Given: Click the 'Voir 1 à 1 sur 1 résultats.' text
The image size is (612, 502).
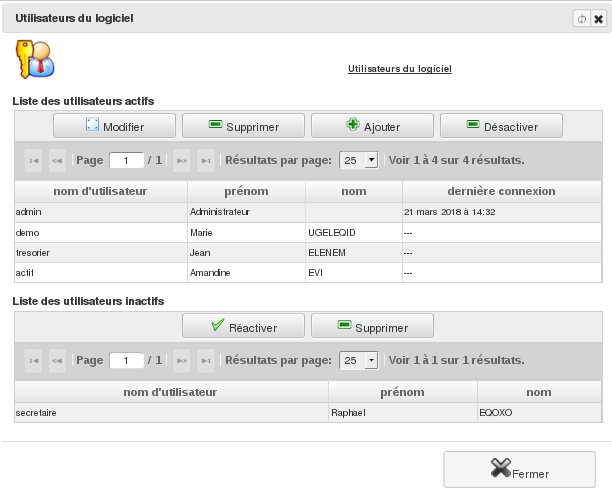Looking at the screenshot, I should point(456,360).
